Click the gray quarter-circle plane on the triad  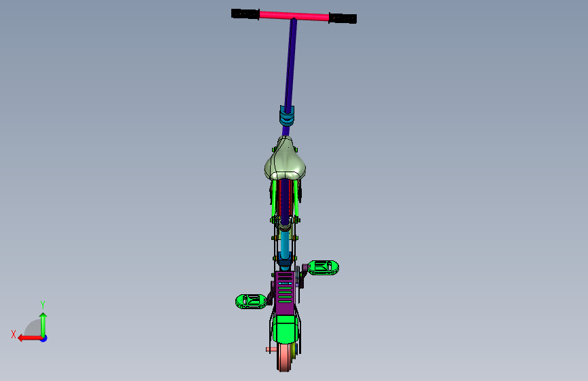(33, 328)
